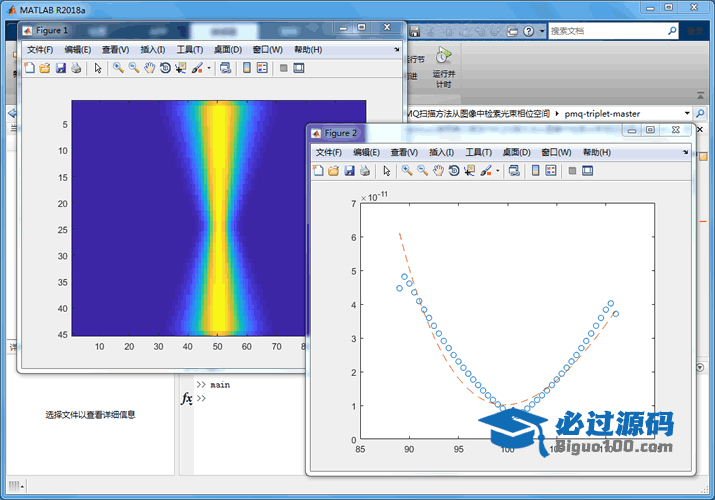This screenshot has width=715, height=500.
Task: Open 查看(V) menu in Figure 1
Action: tap(115, 50)
